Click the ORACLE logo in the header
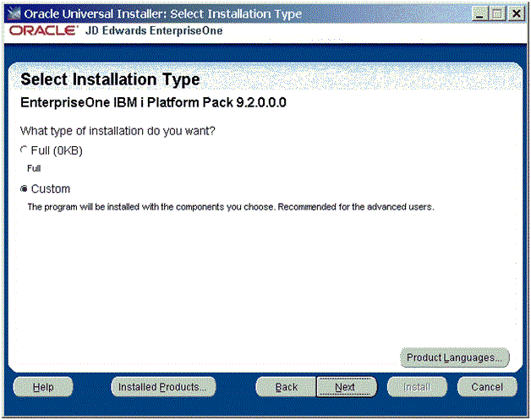The image size is (531, 420). 43,30
